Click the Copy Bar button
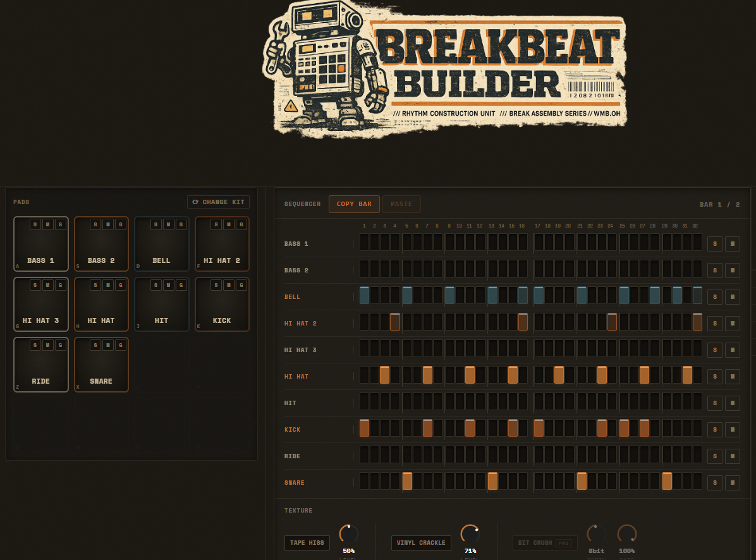 [354, 204]
